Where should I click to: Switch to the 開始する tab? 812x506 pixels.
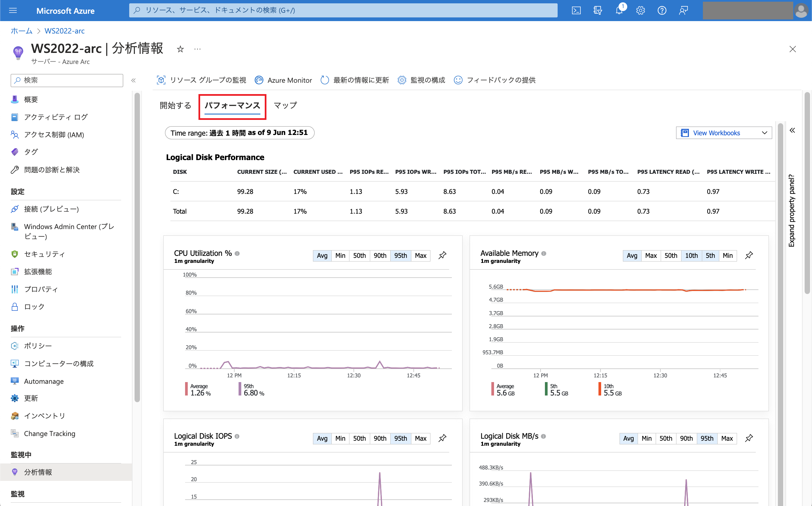click(175, 105)
